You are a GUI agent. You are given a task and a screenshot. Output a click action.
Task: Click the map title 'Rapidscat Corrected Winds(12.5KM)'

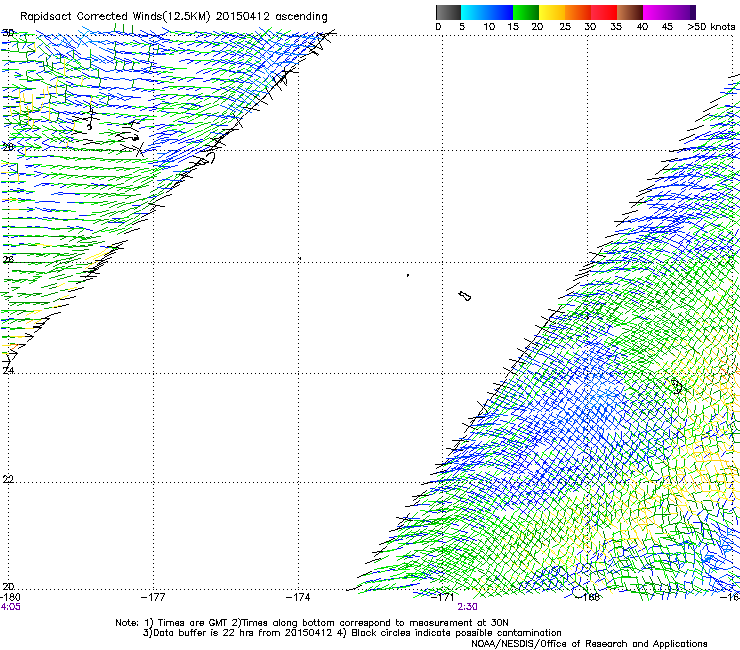click(115, 17)
